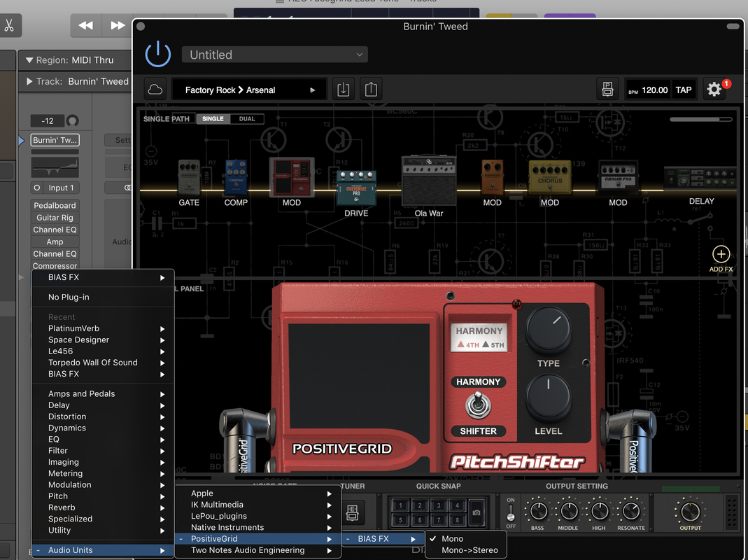Expand the Factory Rock > Arsenal preset list

[x=249, y=90]
